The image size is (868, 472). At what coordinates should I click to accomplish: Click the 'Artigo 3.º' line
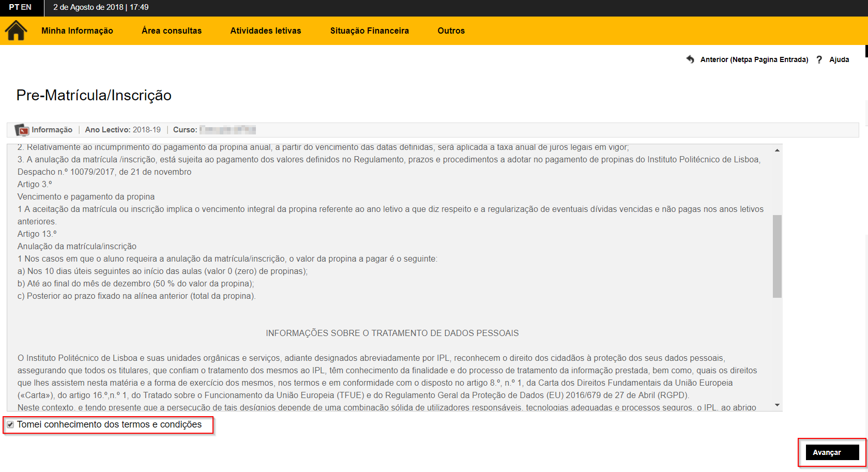coord(35,185)
